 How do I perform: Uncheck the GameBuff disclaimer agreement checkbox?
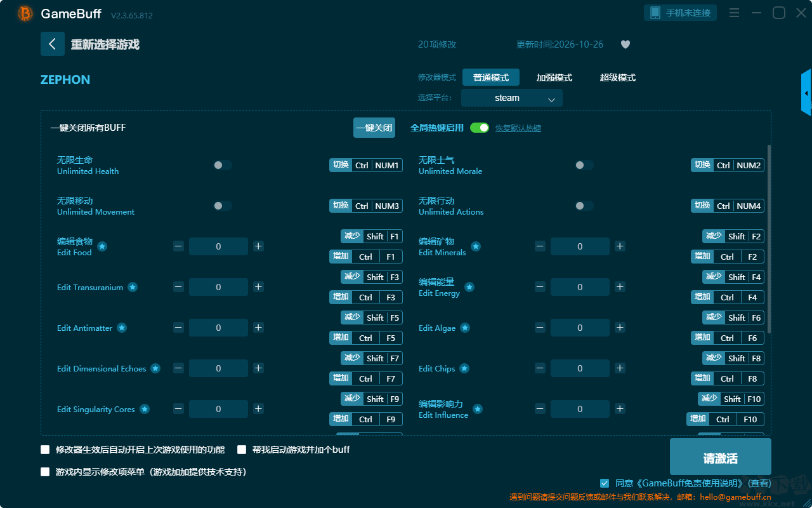pos(605,483)
